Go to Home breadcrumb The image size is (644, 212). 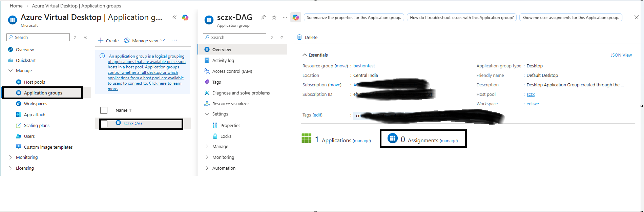coord(16,6)
